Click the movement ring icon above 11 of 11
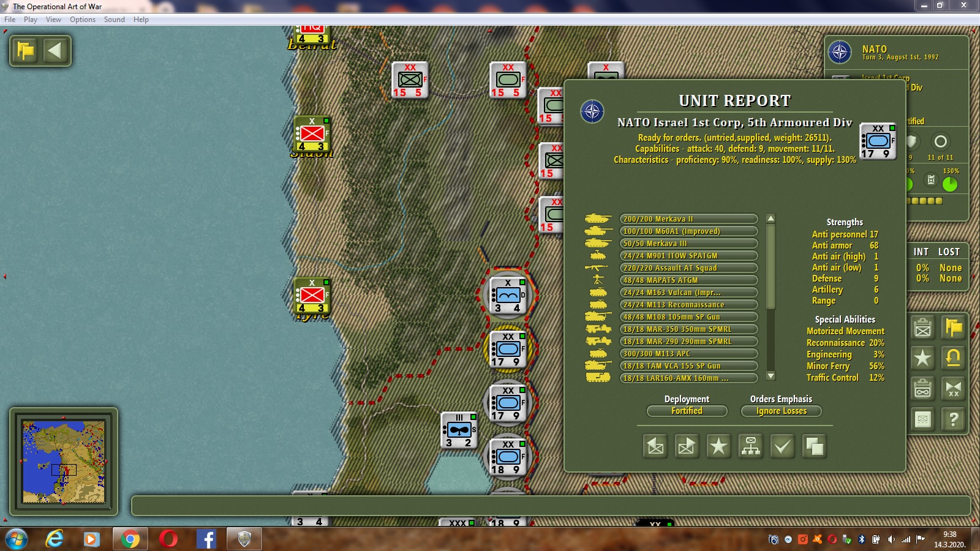The image size is (980, 551). coord(940,141)
